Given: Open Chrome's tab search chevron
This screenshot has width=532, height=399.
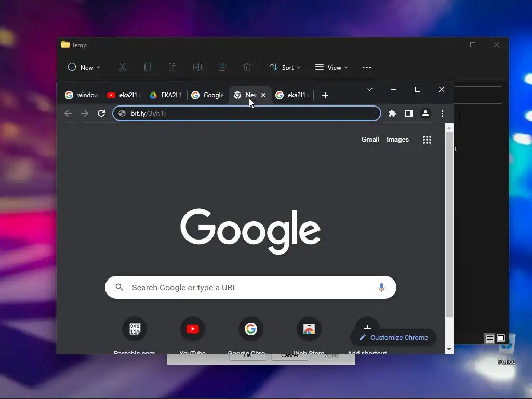Looking at the screenshot, I should 370,89.
